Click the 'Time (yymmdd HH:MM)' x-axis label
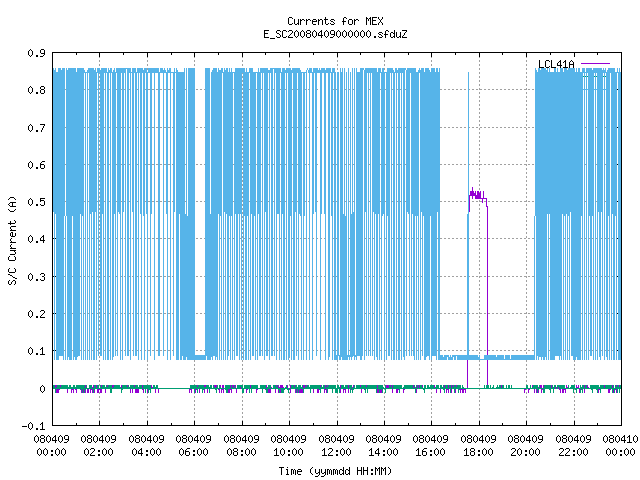 335,471
